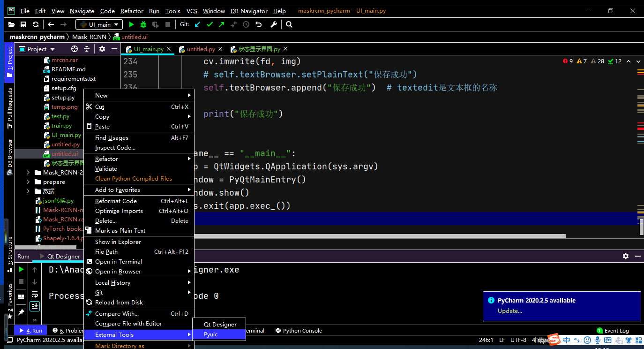This screenshot has height=349, width=644.
Task: Click the Git Update Project blue arrow
Action: point(197,24)
